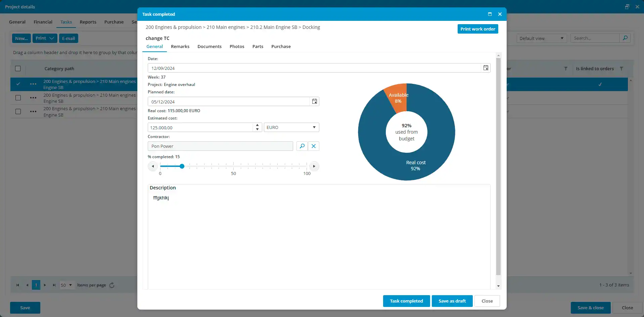Switch to the Remarks tab
644x317 pixels.
point(180,46)
